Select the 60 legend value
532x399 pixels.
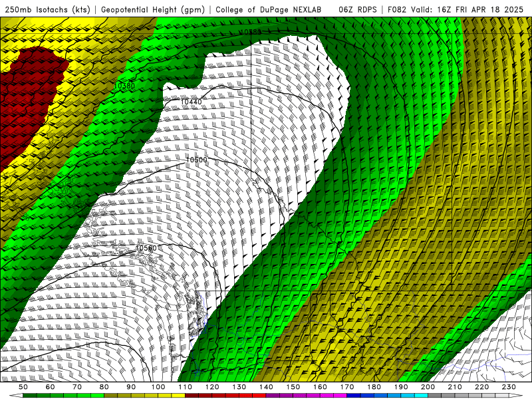pos(50,387)
